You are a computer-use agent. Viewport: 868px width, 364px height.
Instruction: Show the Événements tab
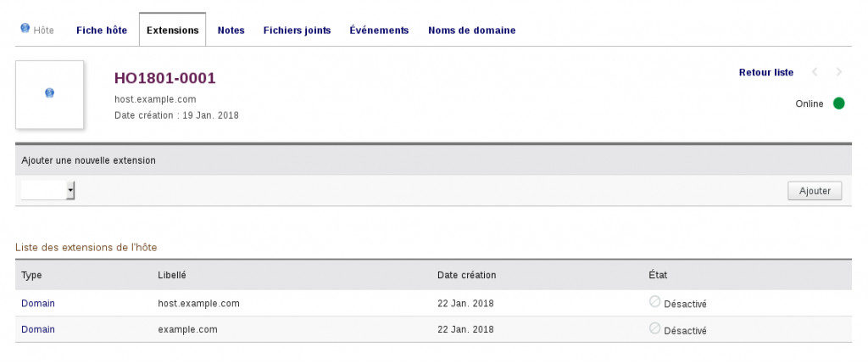pos(379,30)
